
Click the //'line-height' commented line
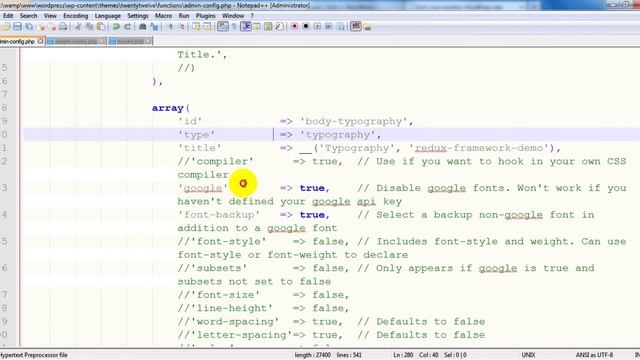tap(263, 309)
